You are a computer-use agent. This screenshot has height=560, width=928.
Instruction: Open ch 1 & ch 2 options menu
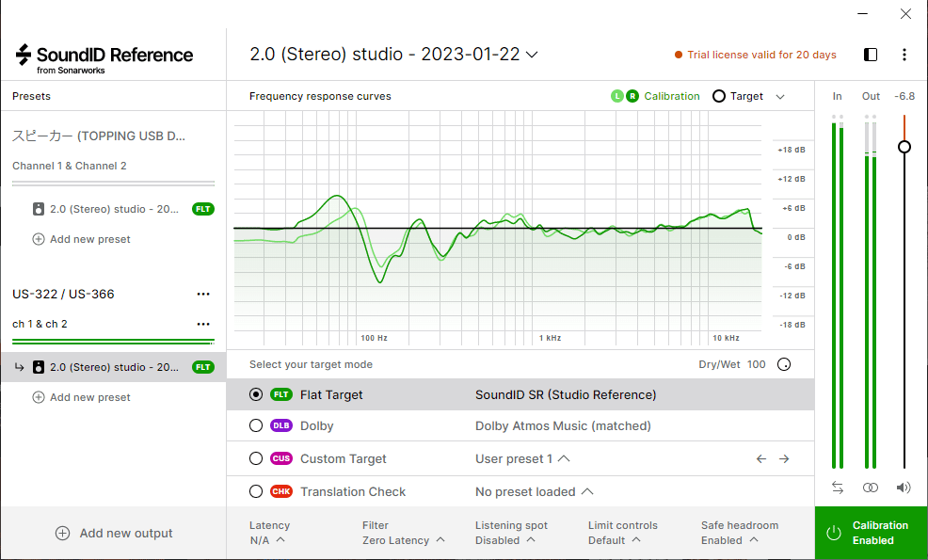203,324
